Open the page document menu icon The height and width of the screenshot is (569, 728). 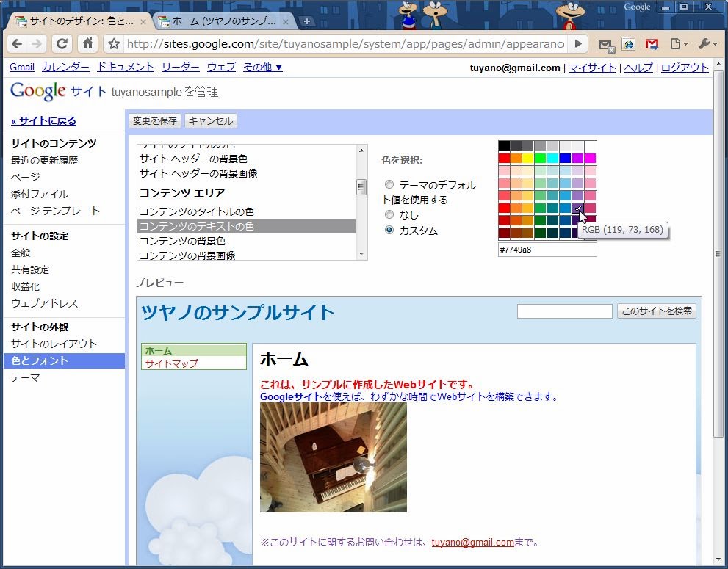click(x=677, y=44)
